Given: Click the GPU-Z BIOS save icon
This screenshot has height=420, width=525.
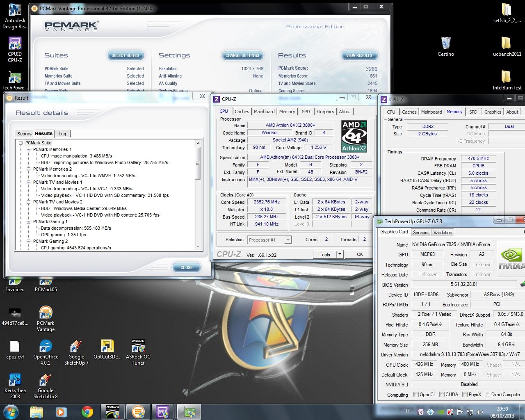Looking at the screenshot, I should [x=523, y=284].
